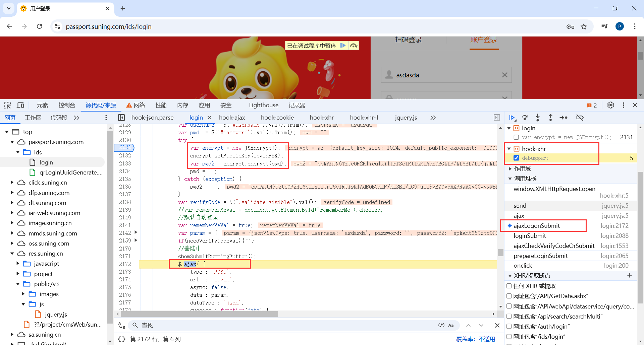Close the DevTools panel
The image size is (644, 345).
coord(635,105)
